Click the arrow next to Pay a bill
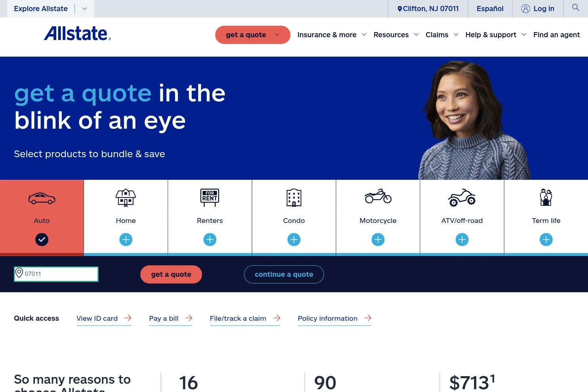Viewport: 588px width, 392px height. pyautogui.click(x=189, y=318)
